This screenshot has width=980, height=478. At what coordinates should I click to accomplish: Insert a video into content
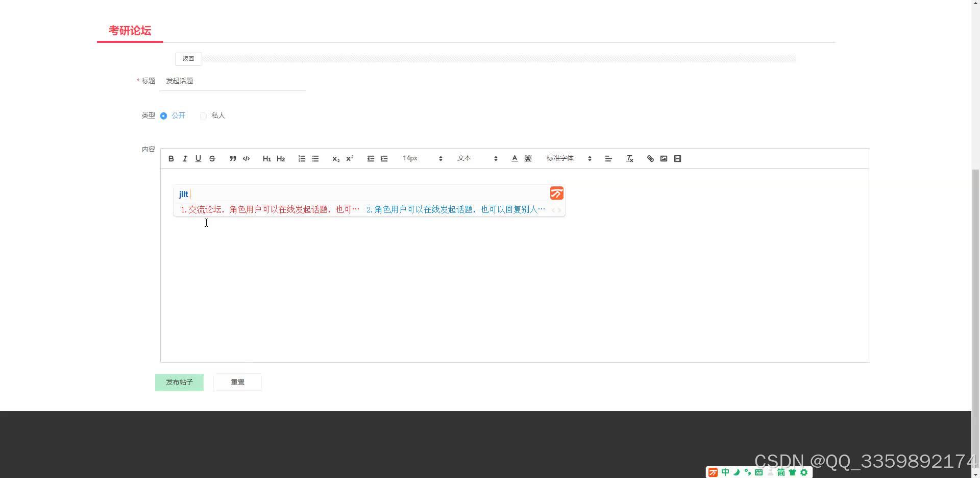[x=678, y=159]
